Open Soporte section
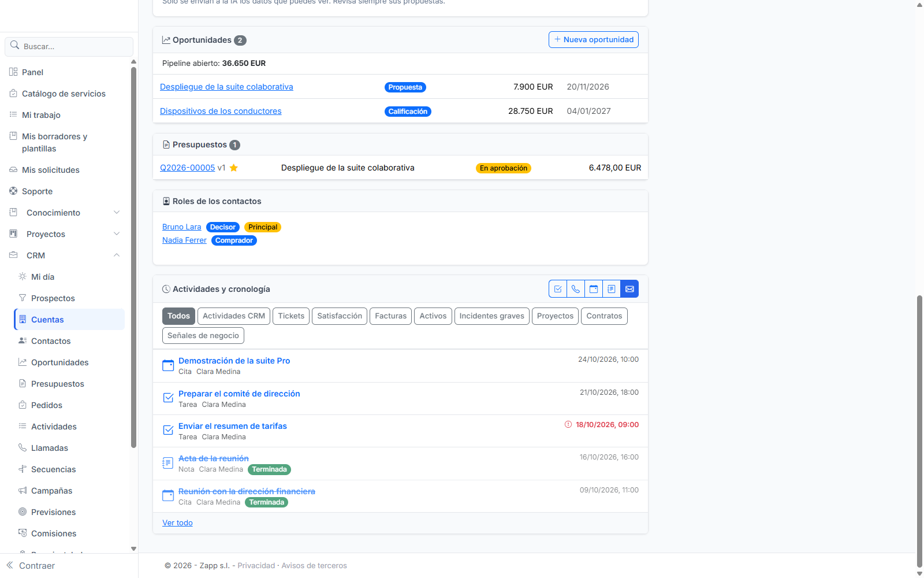 pyautogui.click(x=37, y=191)
